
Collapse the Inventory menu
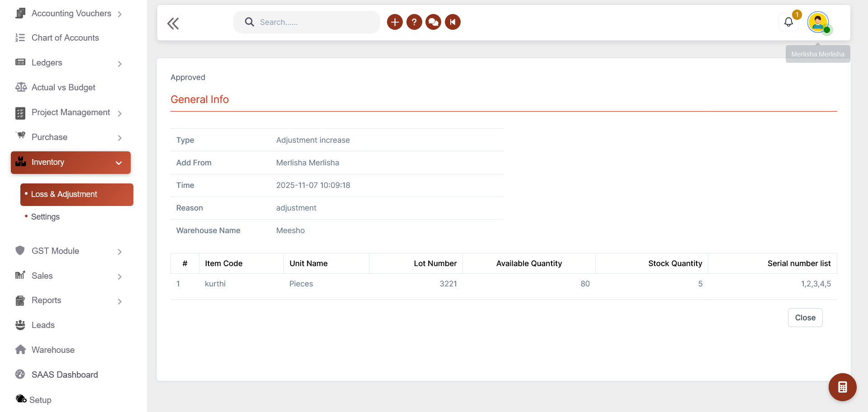pyautogui.click(x=118, y=163)
